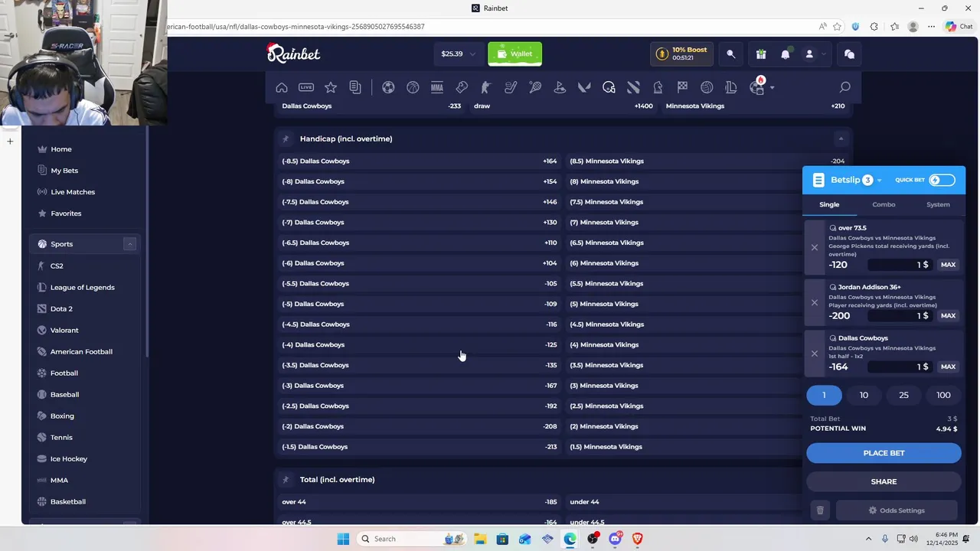
Task: Select the Valorant icon in sports bar
Action: (x=584, y=87)
